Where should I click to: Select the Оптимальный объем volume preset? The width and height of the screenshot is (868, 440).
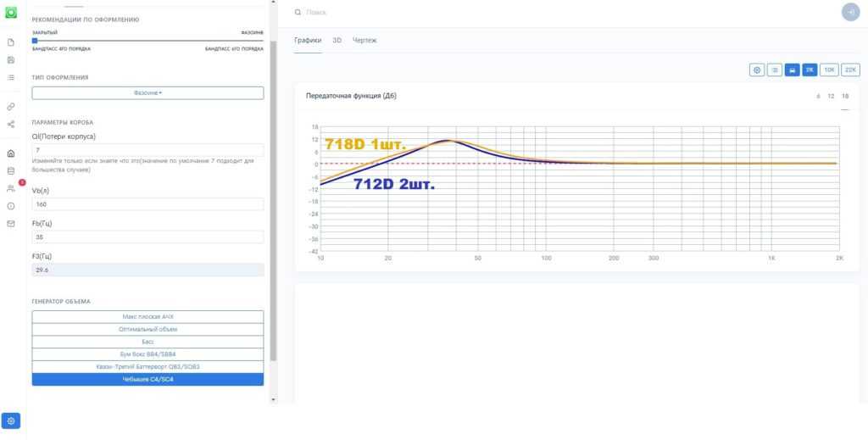coord(147,329)
